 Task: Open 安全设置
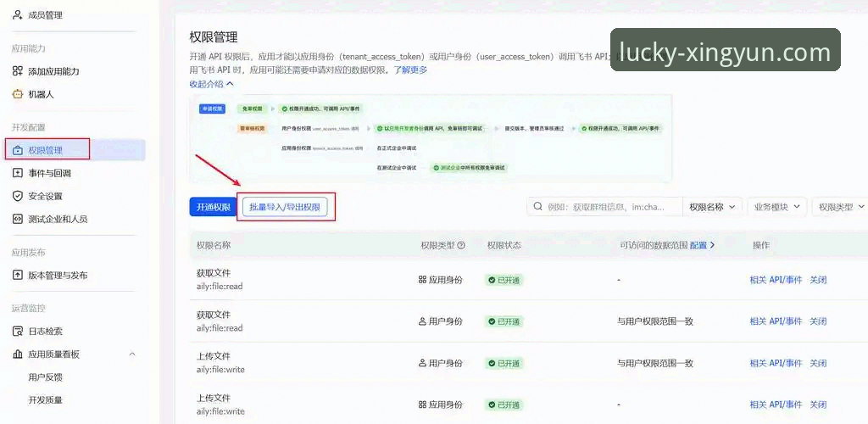click(x=46, y=196)
